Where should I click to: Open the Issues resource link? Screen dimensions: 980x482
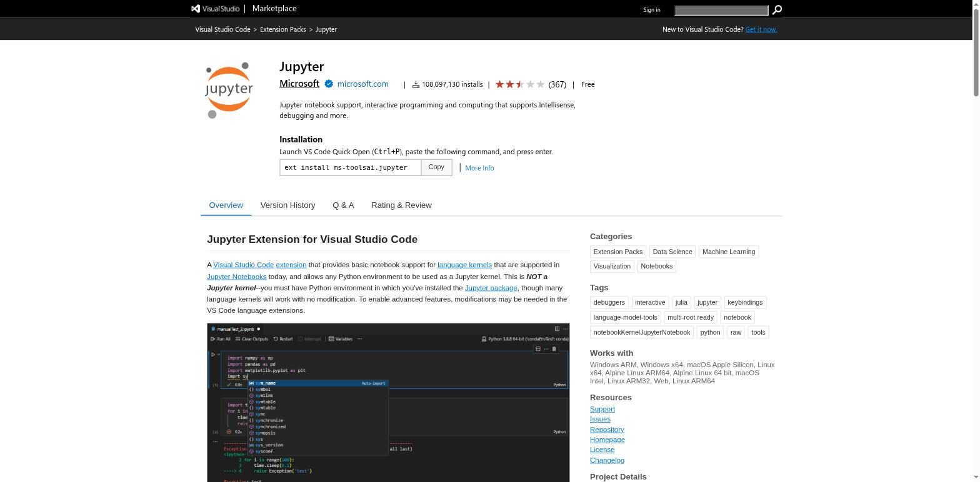coord(600,419)
